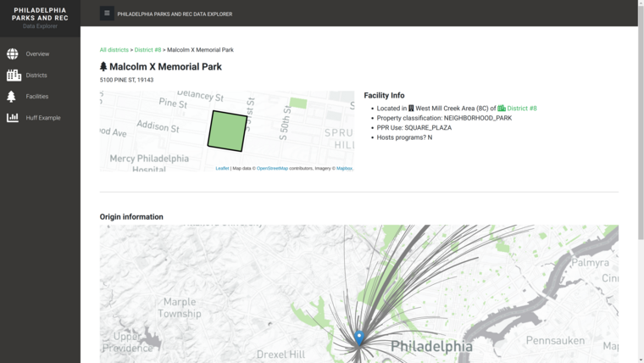Click the building Districts icon
Image resolution: width=644 pixels, height=363 pixels.
coord(14,75)
